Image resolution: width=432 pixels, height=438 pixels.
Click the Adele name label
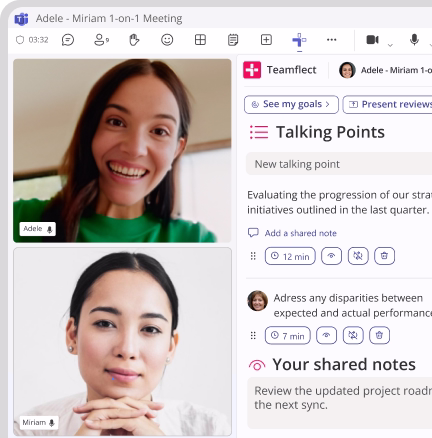click(37, 229)
